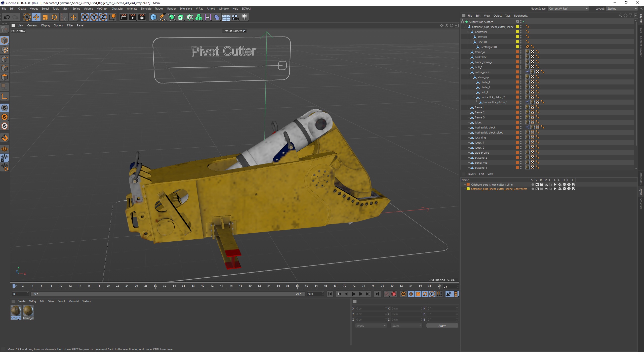
Task: Toggle visibility of blade_1 layer
Action: pos(522,82)
